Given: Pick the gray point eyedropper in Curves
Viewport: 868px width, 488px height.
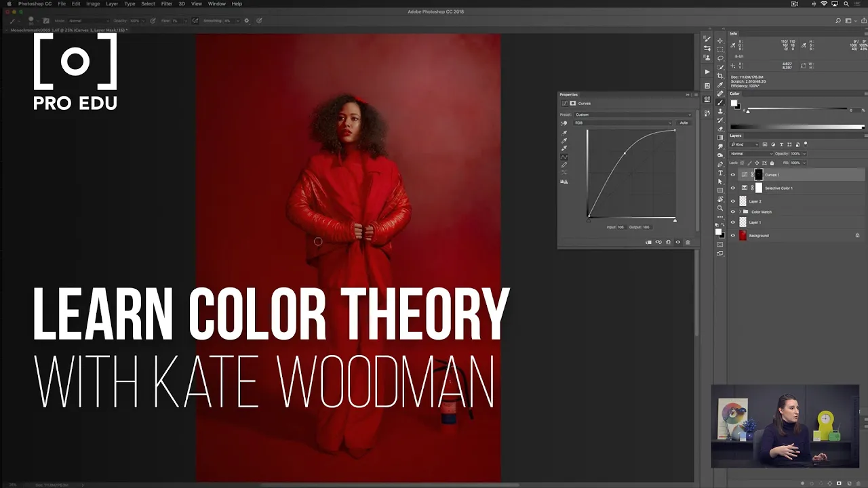Looking at the screenshot, I should [x=564, y=141].
